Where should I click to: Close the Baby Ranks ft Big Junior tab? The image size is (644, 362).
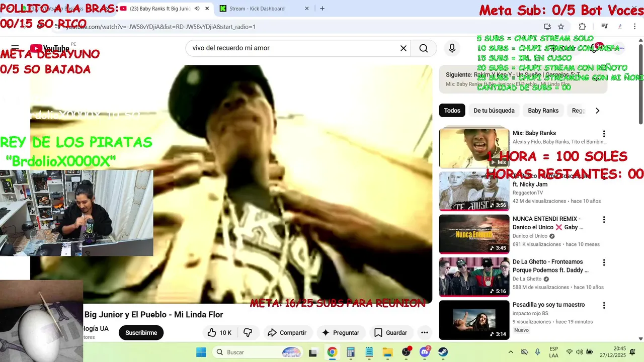click(207, 9)
